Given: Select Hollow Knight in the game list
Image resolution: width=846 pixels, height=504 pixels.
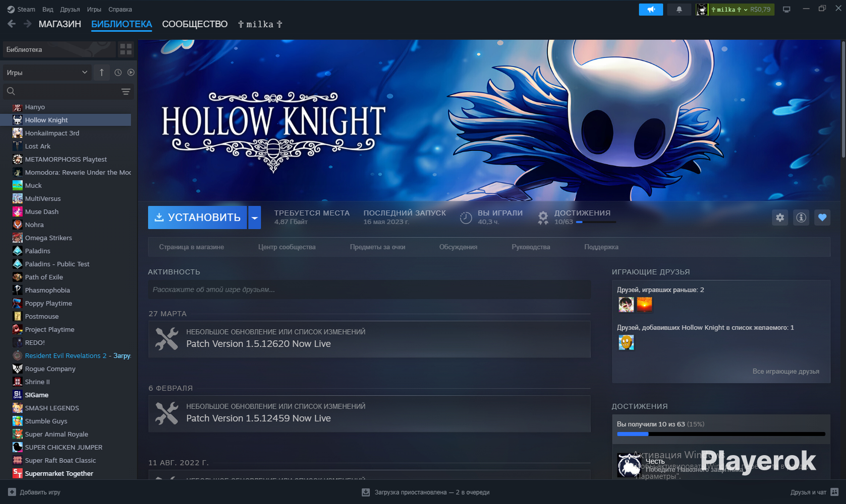Looking at the screenshot, I should [66, 120].
